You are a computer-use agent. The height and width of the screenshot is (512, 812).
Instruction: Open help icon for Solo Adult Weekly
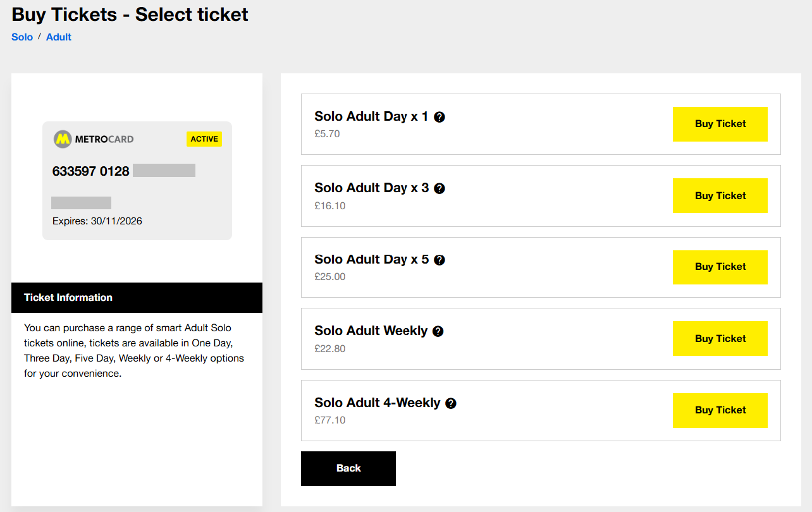click(438, 331)
